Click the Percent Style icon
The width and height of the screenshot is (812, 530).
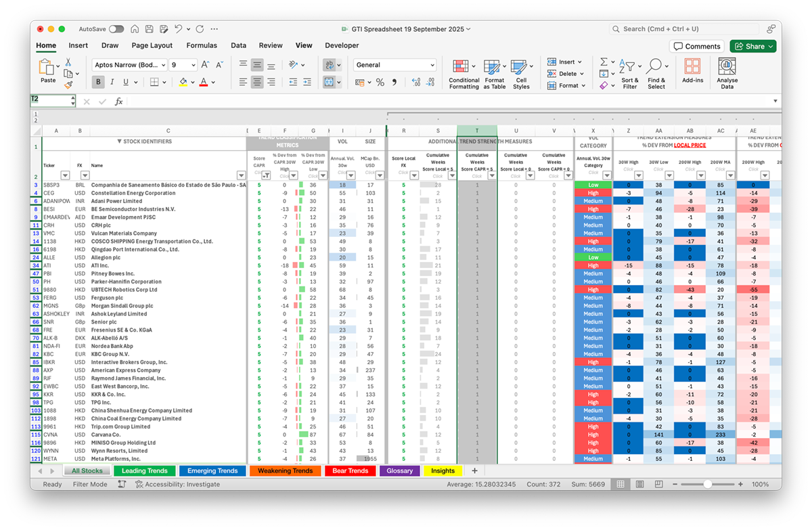pyautogui.click(x=380, y=83)
